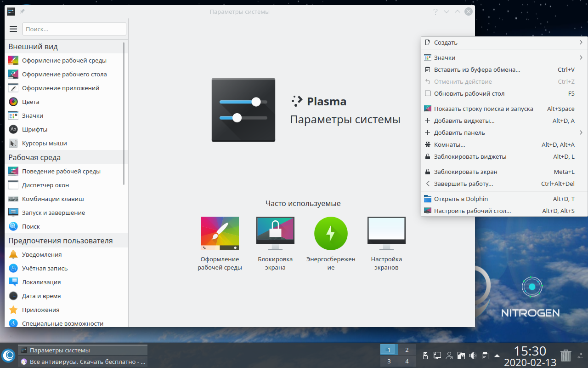Open the clipboard icon in system tray
Screen dimensions: 588x368
coord(485,356)
